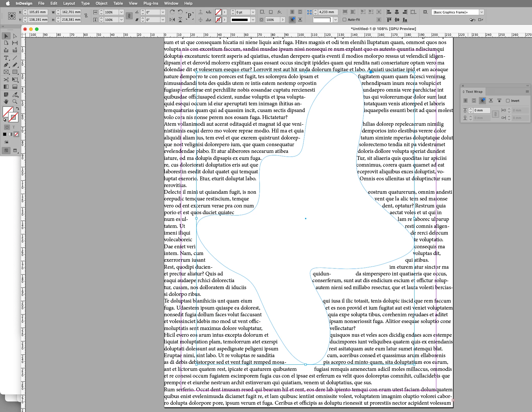Select the Hand tool
Screen dimensions: 532x412
[6, 102]
